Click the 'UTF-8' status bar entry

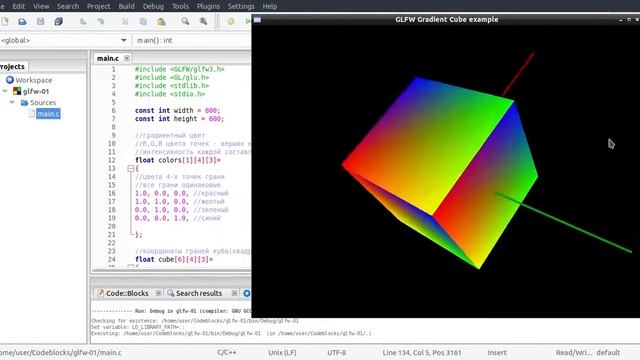pyautogui.click(x=336, y=352)
